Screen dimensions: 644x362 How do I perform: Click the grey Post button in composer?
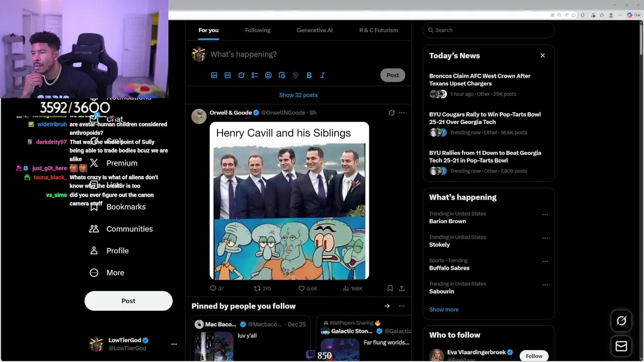392,75
